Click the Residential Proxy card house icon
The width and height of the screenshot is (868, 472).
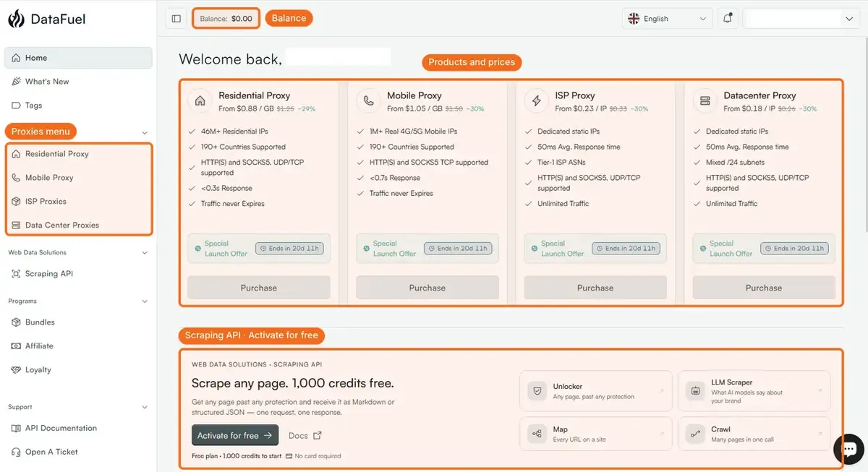(200, 101)
